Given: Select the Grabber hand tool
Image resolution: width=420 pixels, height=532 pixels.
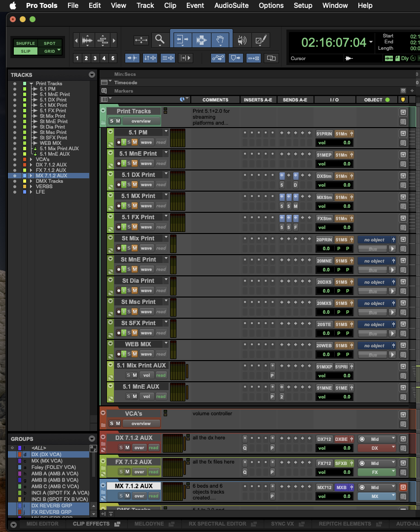Looking at the screenshot, I should 220,40.
